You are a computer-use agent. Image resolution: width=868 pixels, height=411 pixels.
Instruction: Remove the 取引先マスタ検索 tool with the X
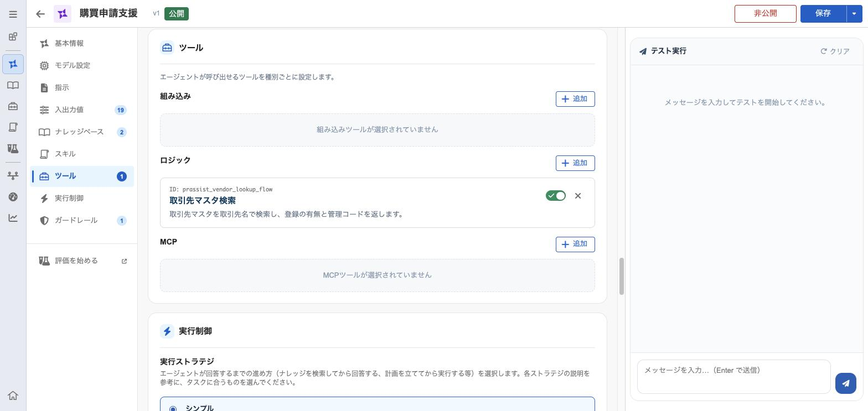pyautogui.click(x=578, y=196)
